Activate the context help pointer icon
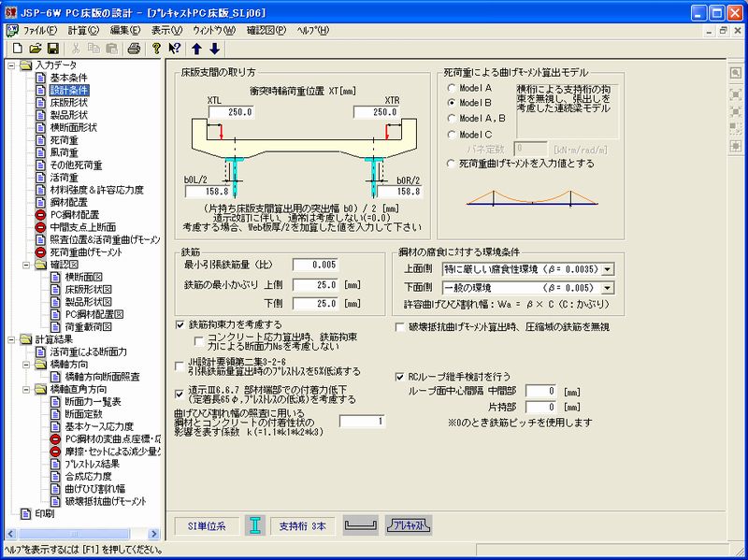The image size is (748, 560). [174, 49]
